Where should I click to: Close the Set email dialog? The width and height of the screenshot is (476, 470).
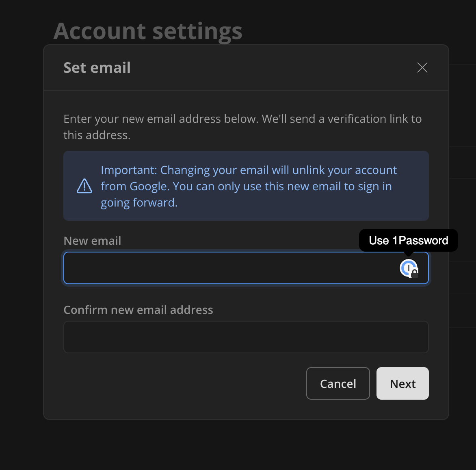coord(422,67)
